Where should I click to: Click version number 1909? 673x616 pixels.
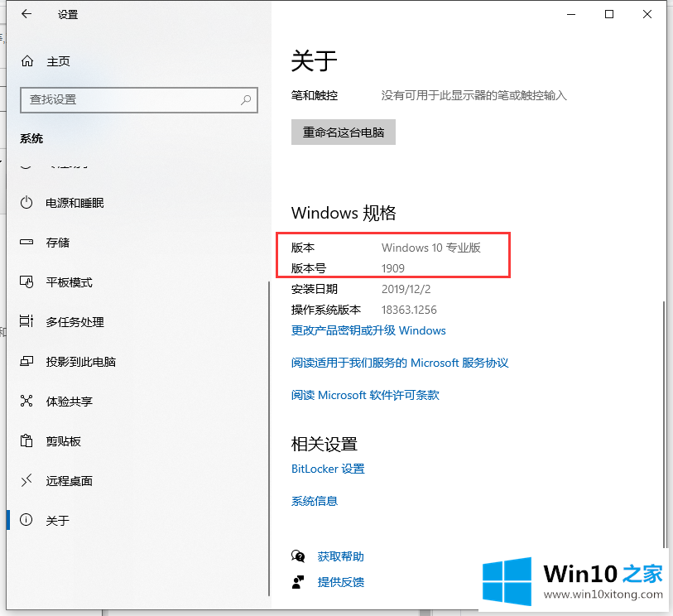392,268
